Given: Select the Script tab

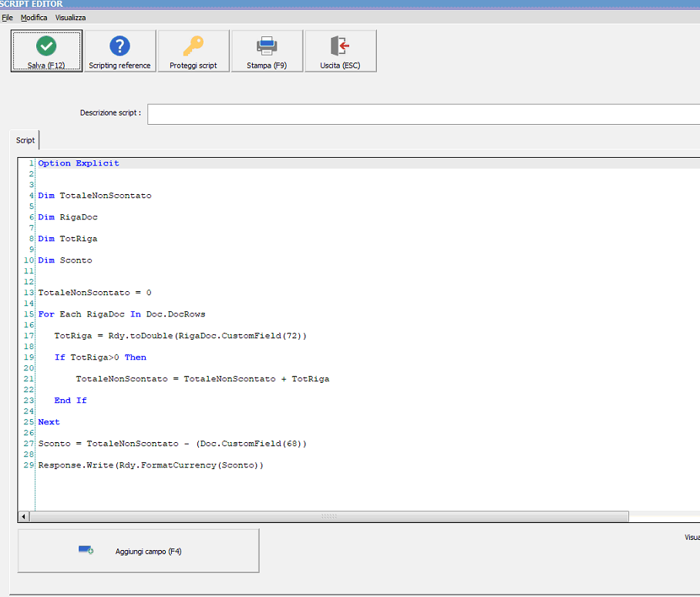Looking at the screenshot, I should (x=25, y=140).
